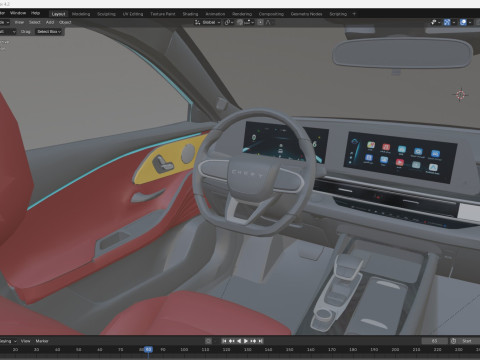Screen dimensions: 480x360
Task: Switch to the Animation workspace tab
Action: pyautogui.click(x=215, y=14)
